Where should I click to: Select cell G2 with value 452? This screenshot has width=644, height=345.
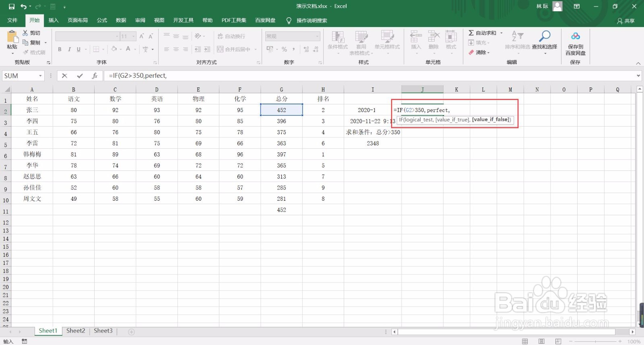tap(281, 110)
